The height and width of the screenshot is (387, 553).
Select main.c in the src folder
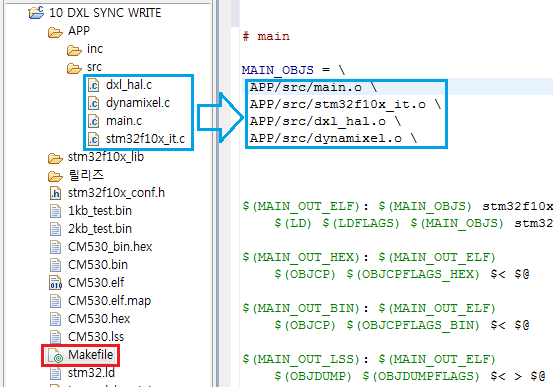[x=124, y=121]
